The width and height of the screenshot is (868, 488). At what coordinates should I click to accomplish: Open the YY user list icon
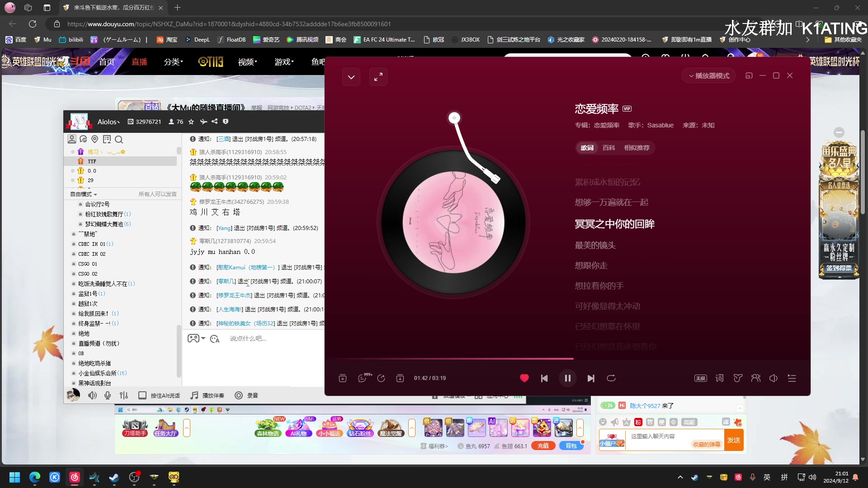72,139
